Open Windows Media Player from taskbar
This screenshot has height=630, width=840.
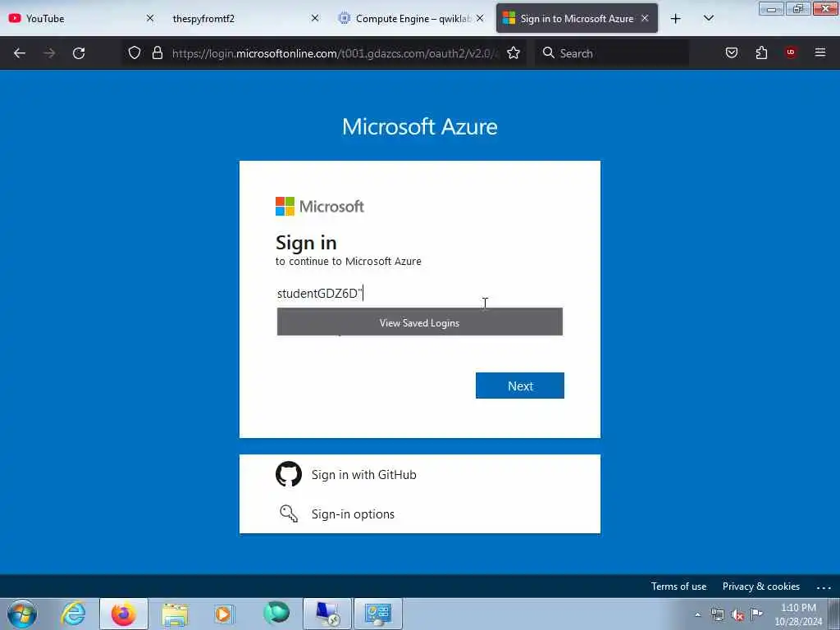(x=225, y=614)
